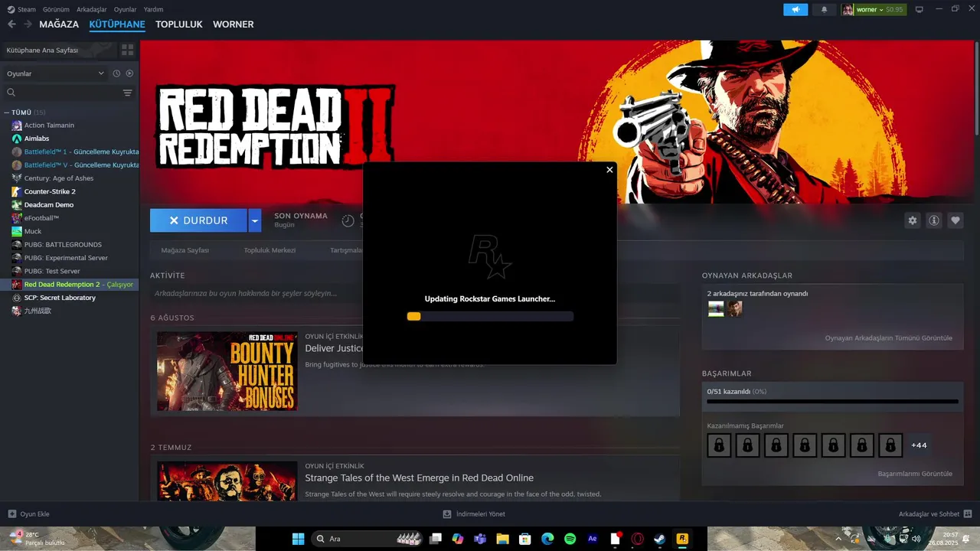Open the notifications bell
980x551 pixels.
click(824, 9)
